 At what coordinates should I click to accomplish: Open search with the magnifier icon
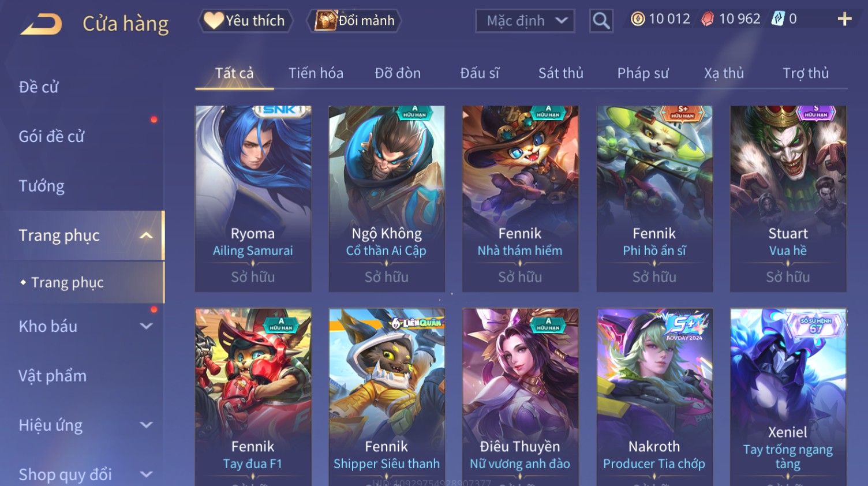tap(601, 21)
